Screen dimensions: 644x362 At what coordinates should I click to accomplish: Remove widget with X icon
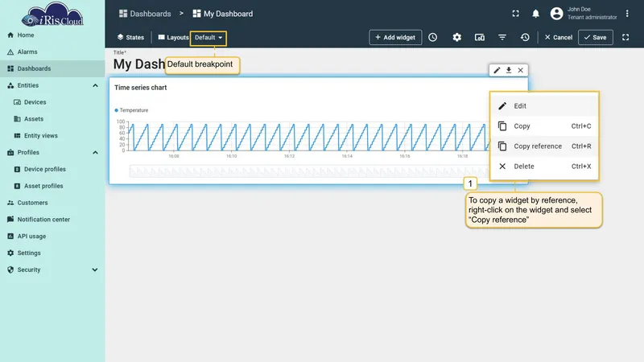520,70
